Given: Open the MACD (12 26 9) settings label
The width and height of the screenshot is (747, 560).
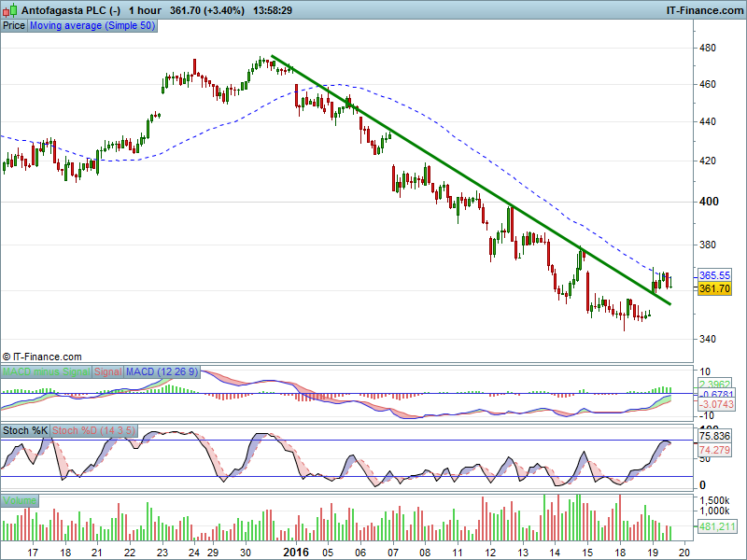Looking at the screenshot, I should click(162, 371).
